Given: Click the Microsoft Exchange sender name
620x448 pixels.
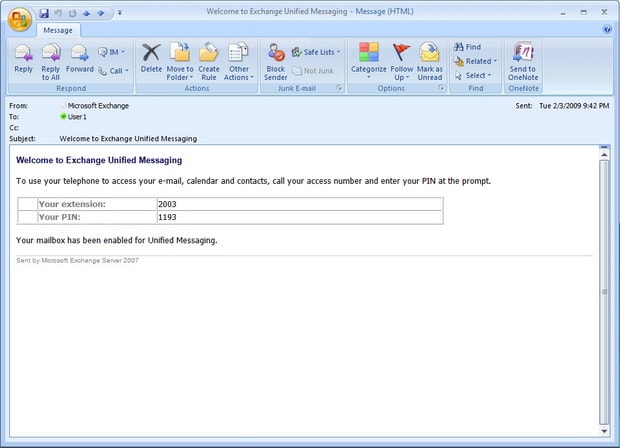Looking at the screenshot, I should pos(98,106).
